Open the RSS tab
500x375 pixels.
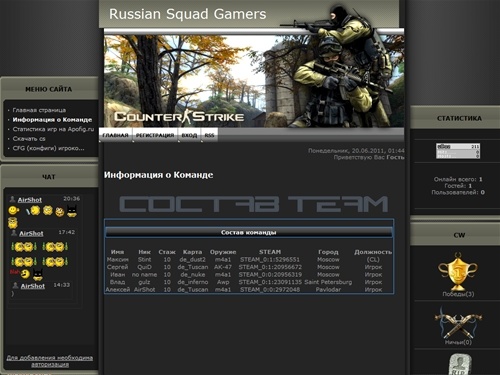(x=209, y=135)
